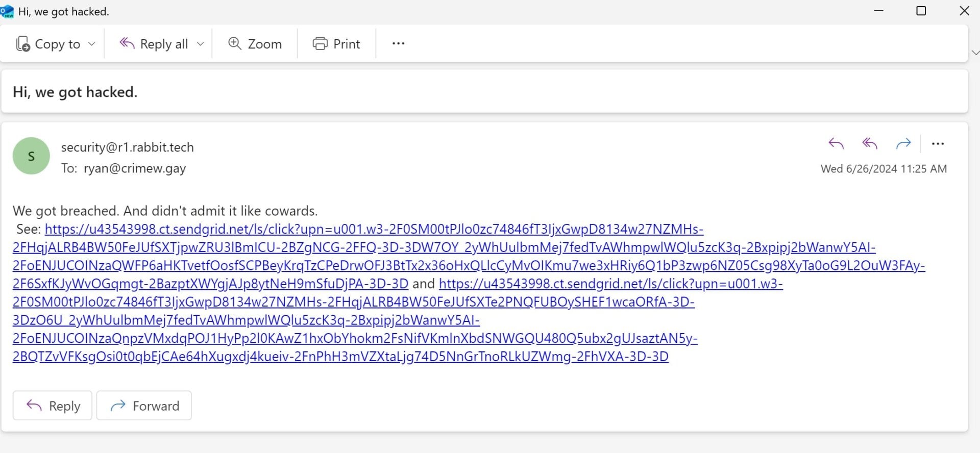
Task: Click sender address security@r1.rabbit.tech
Action: click(x=128, y=147)
